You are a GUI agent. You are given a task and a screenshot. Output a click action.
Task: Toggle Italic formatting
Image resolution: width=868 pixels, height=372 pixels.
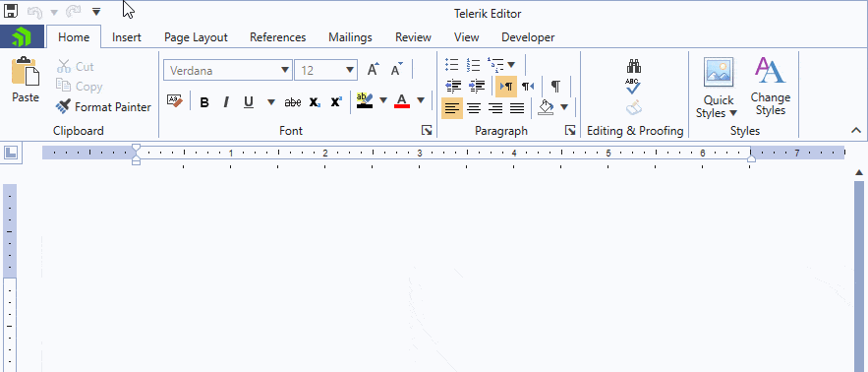pos(226,102)
